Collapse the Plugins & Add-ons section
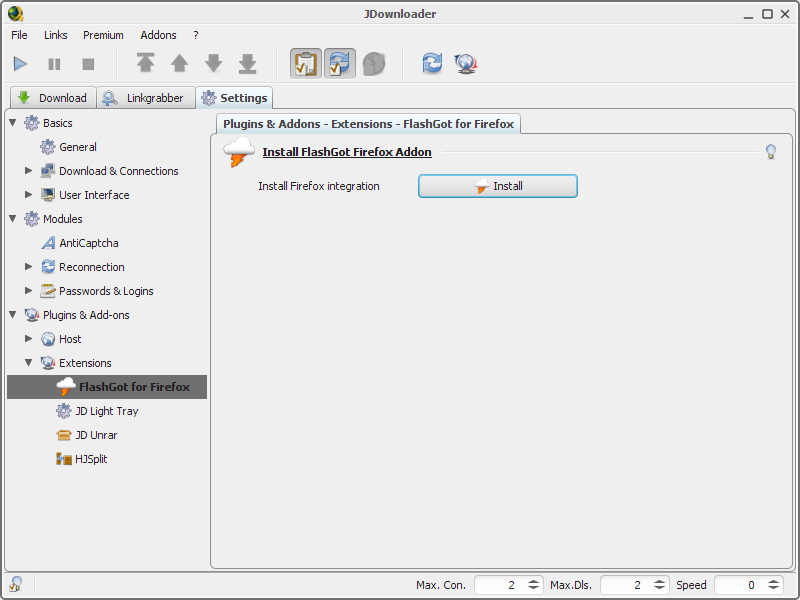The width and height of the screenshot is (800, 600). pos(12,315)
